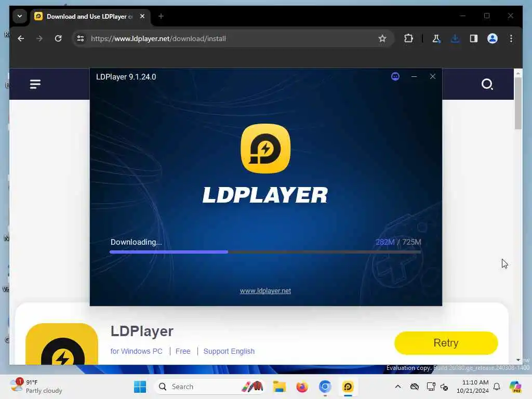Click the LDPlayer app icon thumbnail on page
The height and width of the screenshot is (399, 532).
[62, 344]
